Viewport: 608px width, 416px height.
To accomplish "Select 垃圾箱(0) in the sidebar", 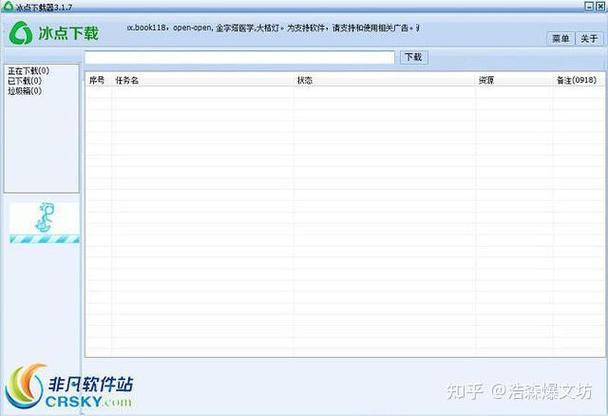I will click(x=25, y=91).
